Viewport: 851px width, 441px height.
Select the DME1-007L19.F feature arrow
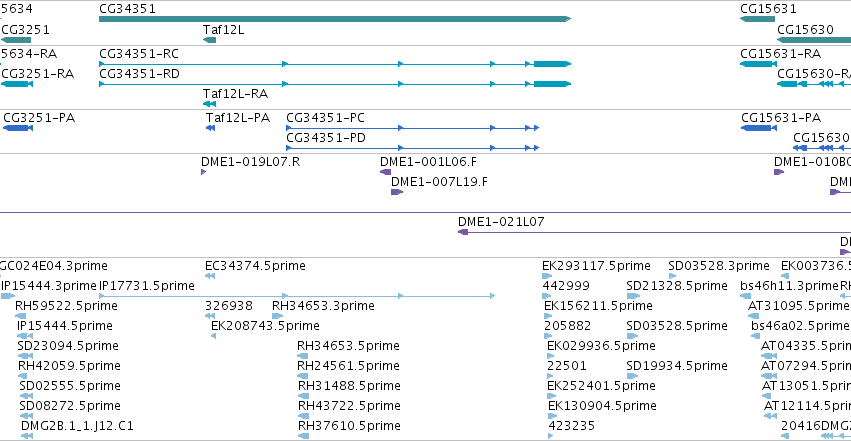[397, 192]
